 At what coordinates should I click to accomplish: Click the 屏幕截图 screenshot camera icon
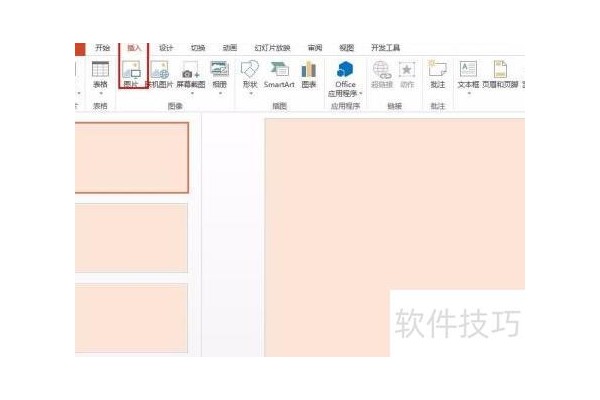(191, 70)
